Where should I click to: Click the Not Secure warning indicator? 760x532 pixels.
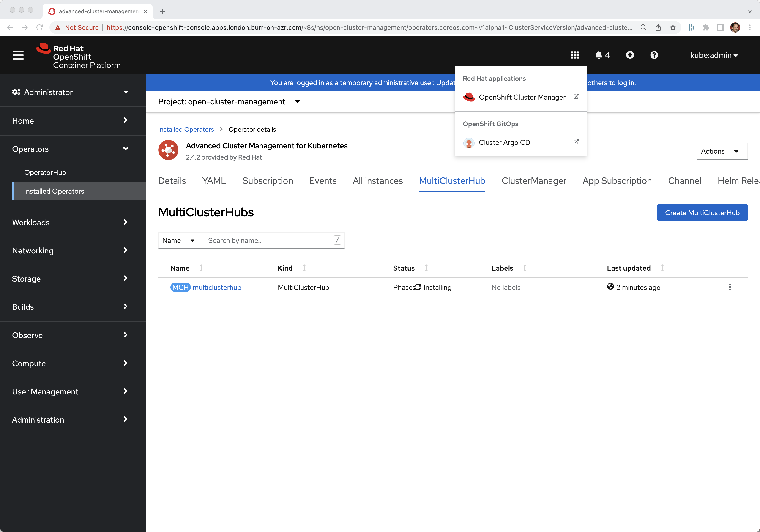pos(77,27)
